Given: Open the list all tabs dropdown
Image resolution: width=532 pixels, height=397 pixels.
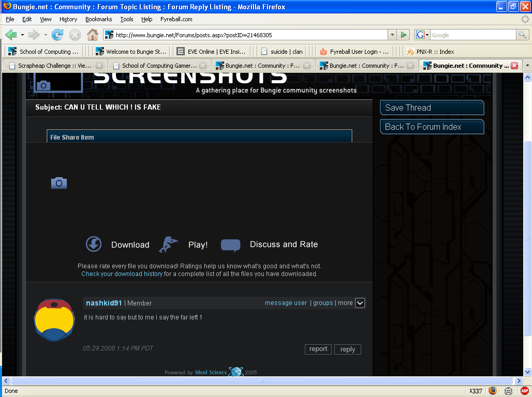Looking at the screenshot, I should click(527, 66).
